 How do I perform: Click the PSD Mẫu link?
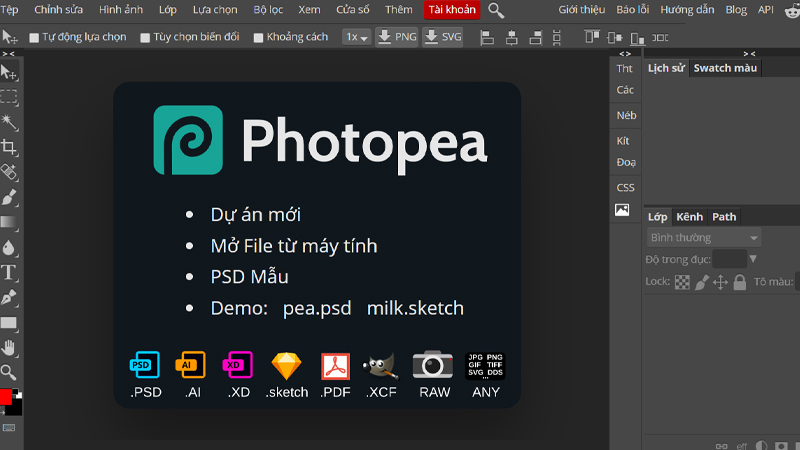[x=249, y=277]
